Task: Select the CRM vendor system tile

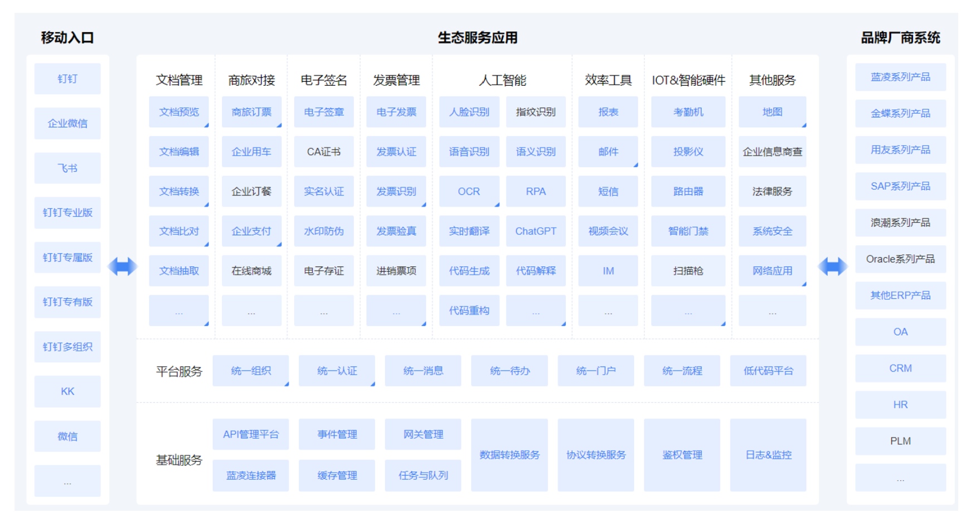Action: click(x=900, y=368)
